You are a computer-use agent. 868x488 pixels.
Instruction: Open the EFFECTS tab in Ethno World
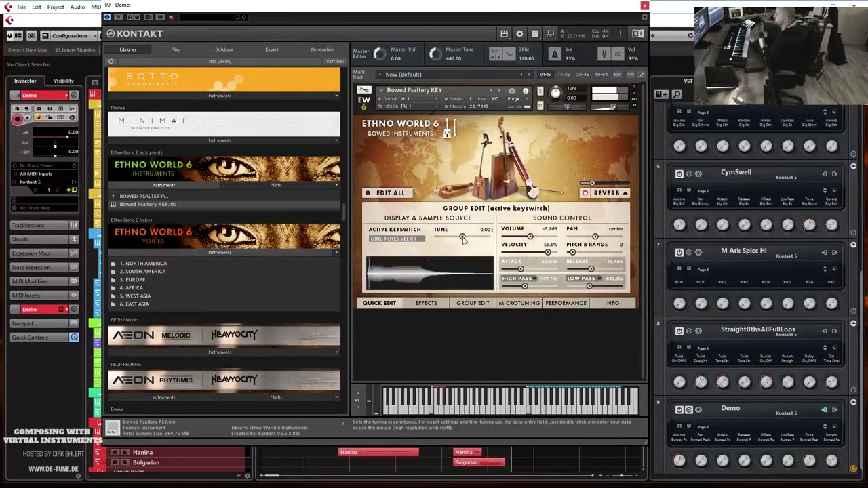pos(427,303)
